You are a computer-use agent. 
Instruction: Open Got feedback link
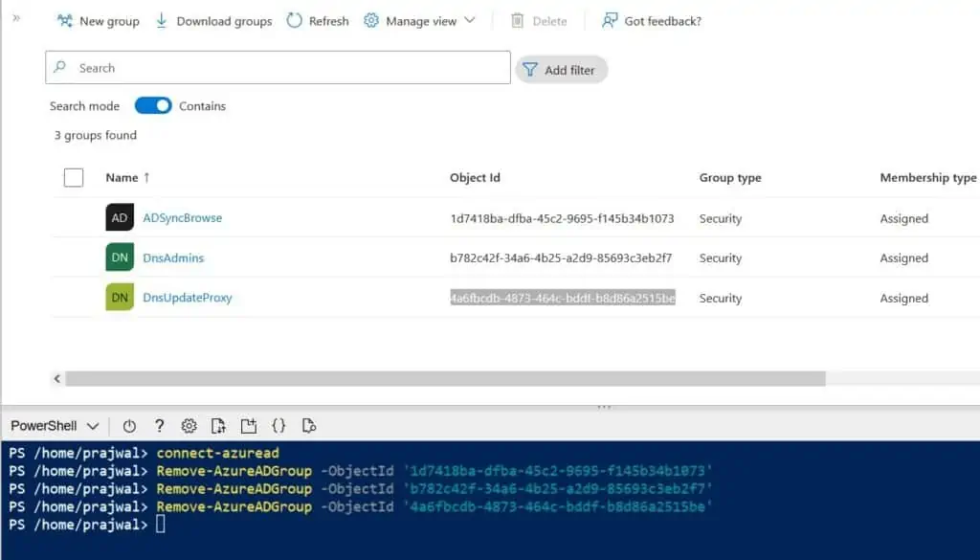pyautogui.click(x=651, y=21)
